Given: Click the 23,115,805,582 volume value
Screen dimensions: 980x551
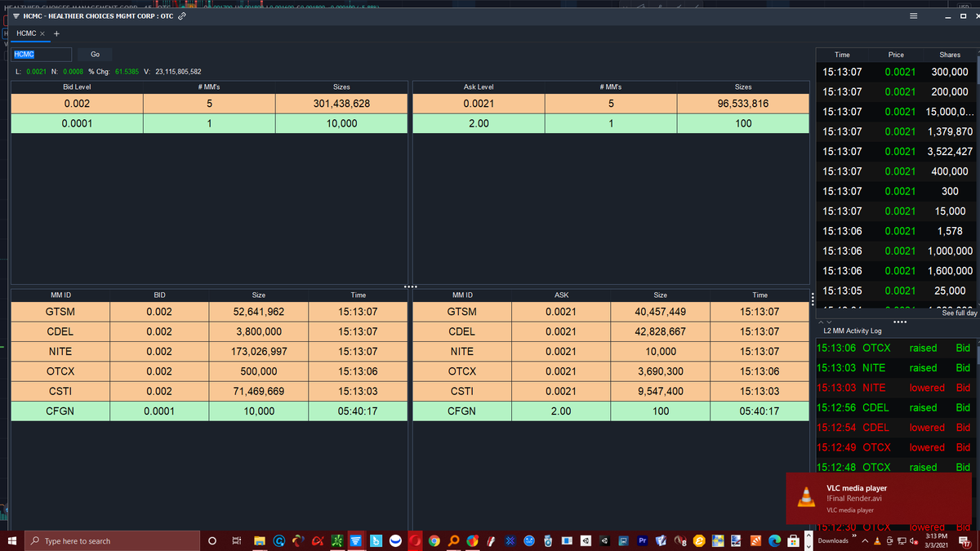Looking at the screenshot, I should 178,72.
